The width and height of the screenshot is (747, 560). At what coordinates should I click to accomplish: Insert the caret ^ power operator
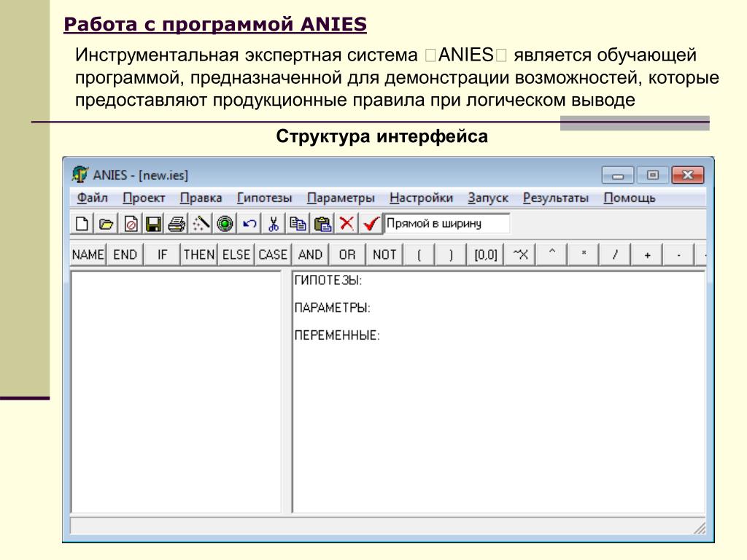coord(551,254)
